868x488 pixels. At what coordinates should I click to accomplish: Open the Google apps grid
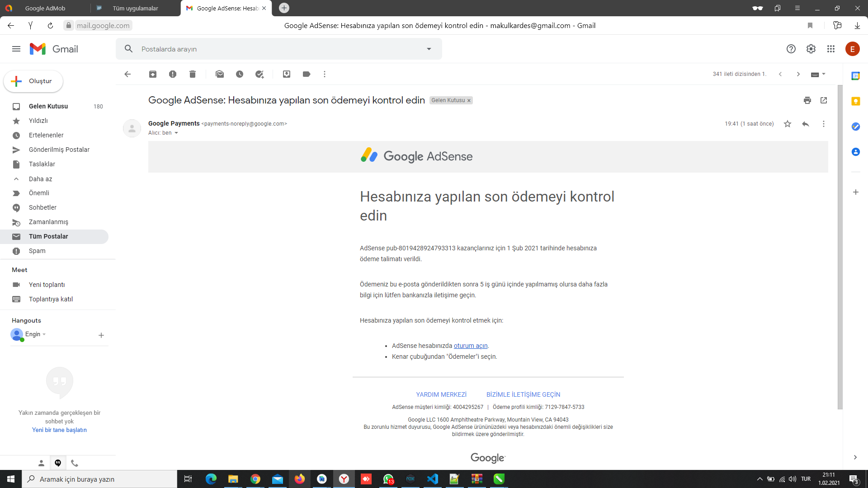point(831,49)
